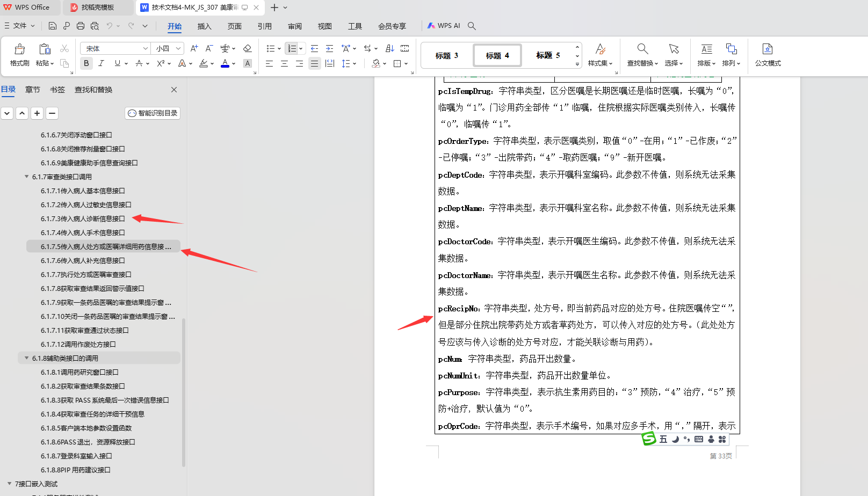The width and height of the screenshot is (868, 496).
Task: Switch to the 找稻壳模板 window tab
Action: [98, 8]
